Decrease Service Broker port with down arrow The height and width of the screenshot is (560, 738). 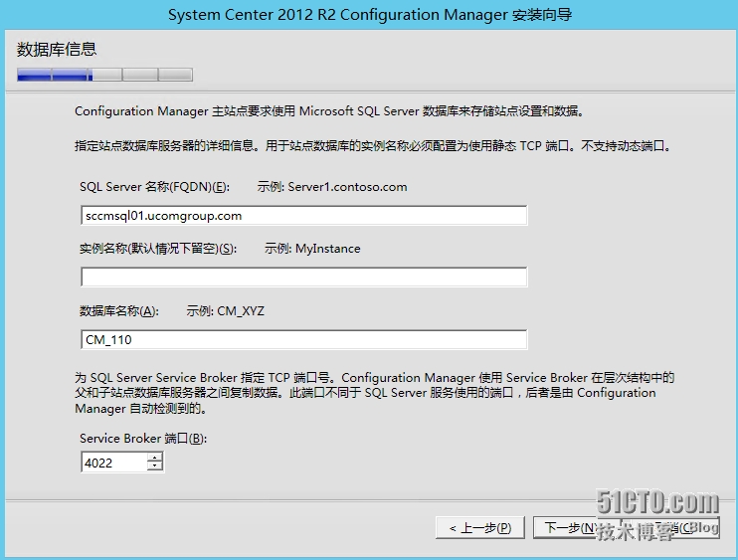click(x=154, y=467)
